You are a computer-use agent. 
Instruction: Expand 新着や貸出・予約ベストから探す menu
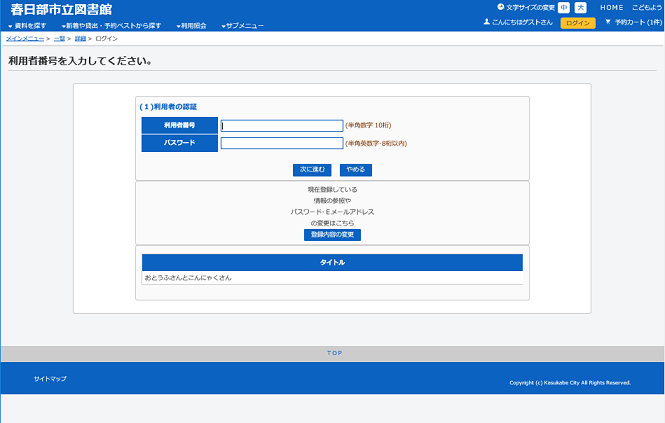(112, 26)
